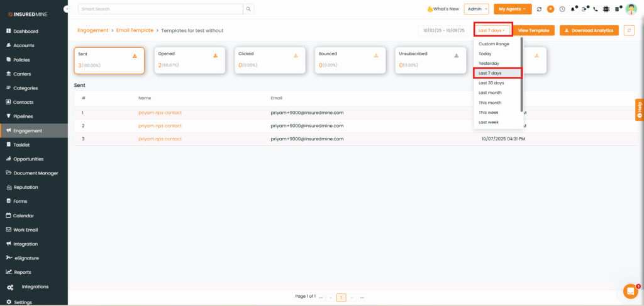Click the search magnifier icon

(249, 9)
